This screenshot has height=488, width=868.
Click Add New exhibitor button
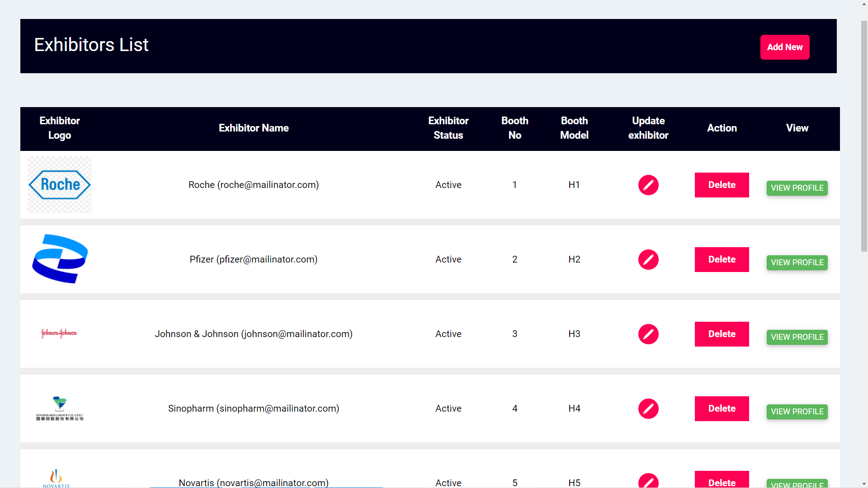point(785,47)
